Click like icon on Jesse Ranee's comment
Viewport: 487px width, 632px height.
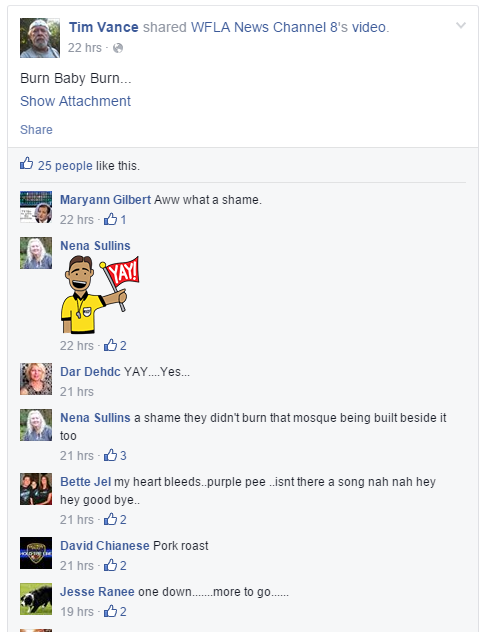[110, 611]
